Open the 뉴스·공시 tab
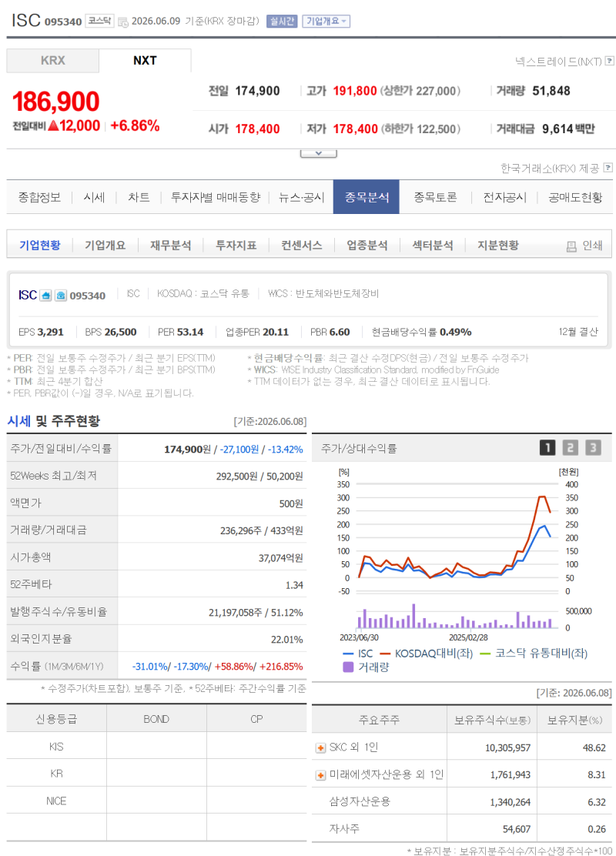This screenshot has height=856, width=616. (x=301, y=197)
